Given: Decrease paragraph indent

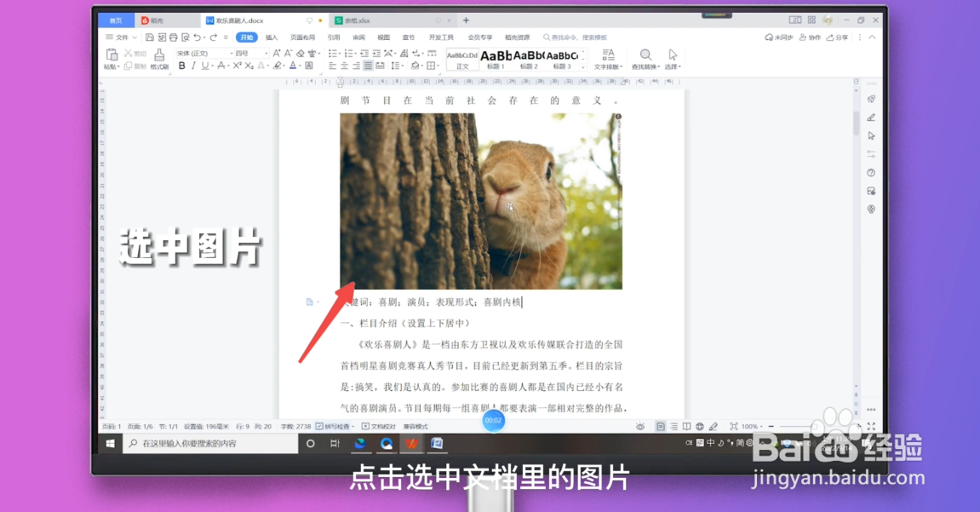Looking at the screenshot, I should pyautogui.click(x=364, y=53).
